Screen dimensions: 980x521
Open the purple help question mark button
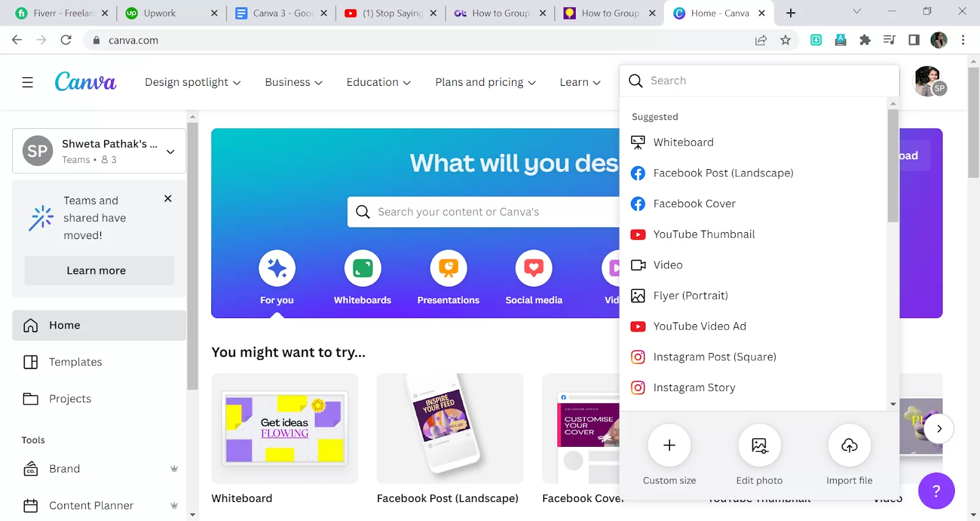pyautogui.click(x=936, y=490)
